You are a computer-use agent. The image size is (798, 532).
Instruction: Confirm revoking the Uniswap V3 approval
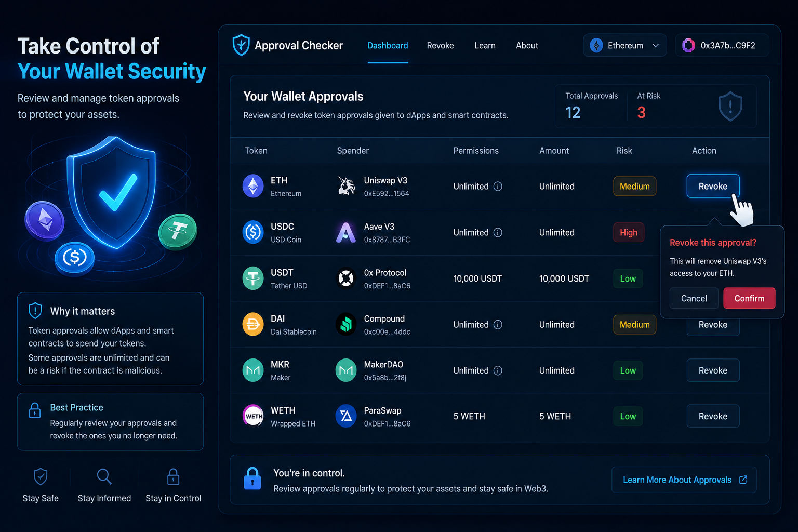point(749,298)
